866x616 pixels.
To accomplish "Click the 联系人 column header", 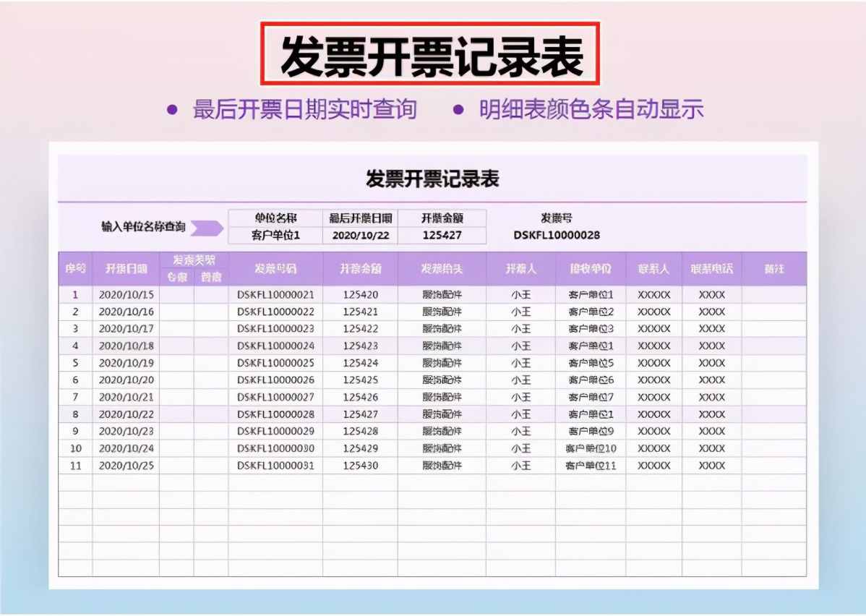I will pyautogui.click(x=654, y=269).
